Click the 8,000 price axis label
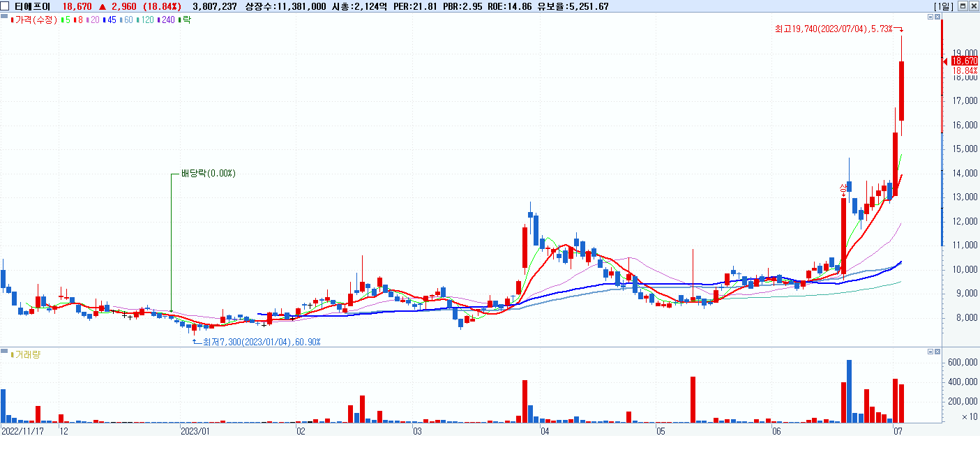Screen dimensions: 980x452 pos(967,317)
